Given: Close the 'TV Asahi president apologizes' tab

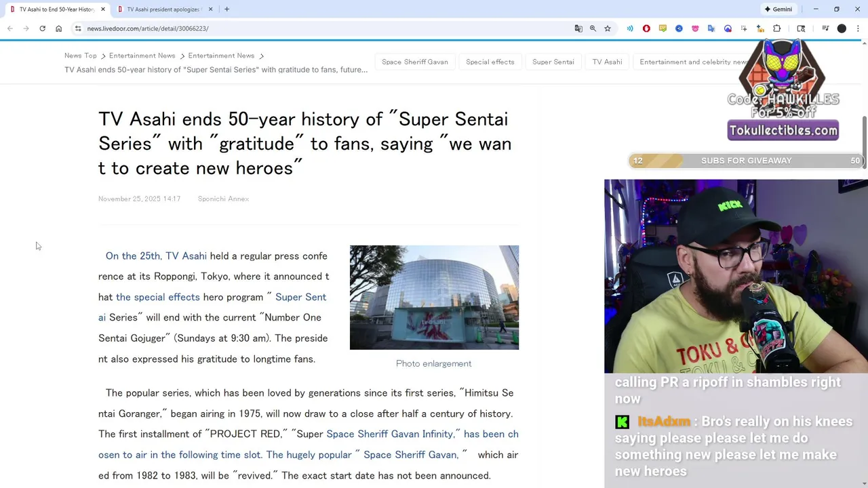Looking at the screenshot, I should [210, 9].
